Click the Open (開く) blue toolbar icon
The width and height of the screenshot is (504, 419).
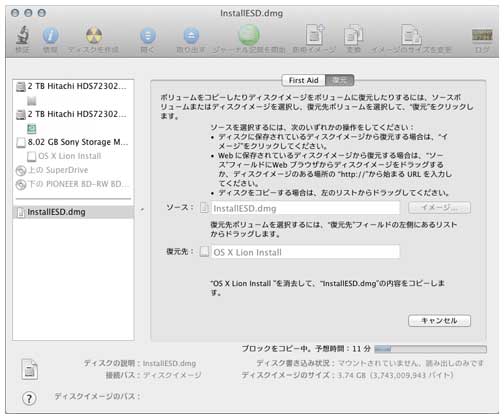pyautogui.click(x=148, y=36)
